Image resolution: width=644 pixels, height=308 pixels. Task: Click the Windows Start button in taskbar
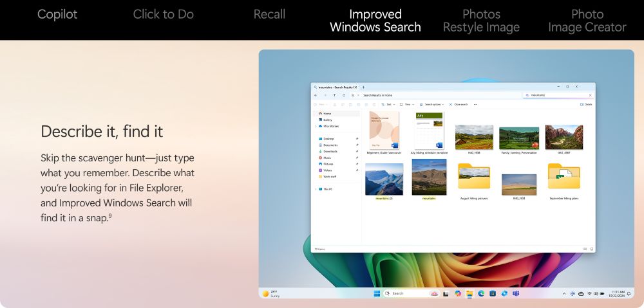(x=377, y=293)
